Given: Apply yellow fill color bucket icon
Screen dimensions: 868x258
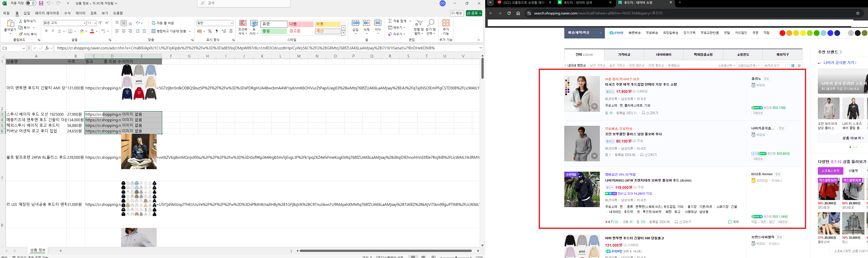Looking at the screenshot, I should click(82, 31).
